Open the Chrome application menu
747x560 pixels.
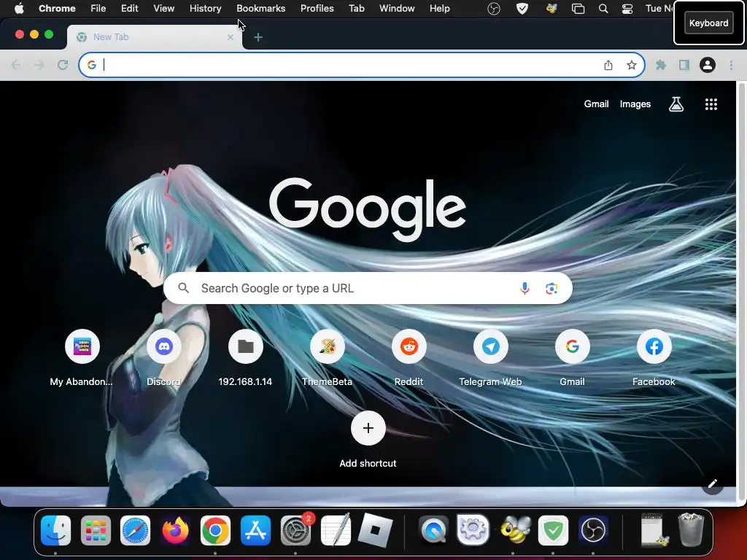click(57, 8)
